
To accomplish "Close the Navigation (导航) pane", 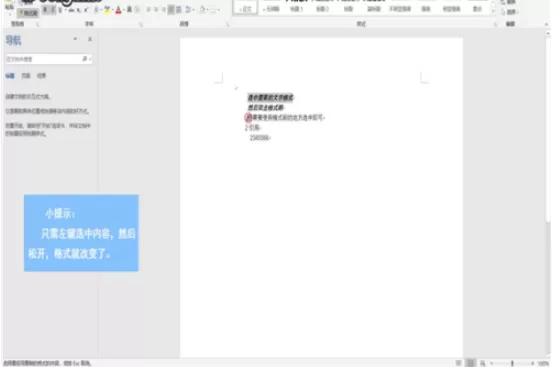I will pyautogui.click(x=90, y=39).
